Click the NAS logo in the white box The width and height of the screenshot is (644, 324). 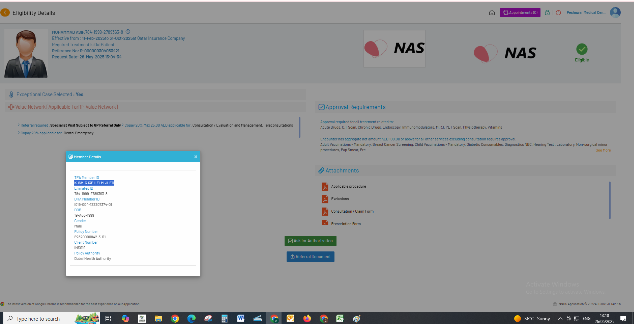click(394, 49)
